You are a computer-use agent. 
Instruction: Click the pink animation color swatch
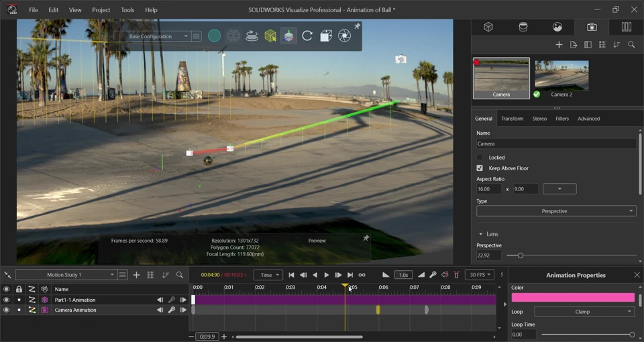[572, 297]
